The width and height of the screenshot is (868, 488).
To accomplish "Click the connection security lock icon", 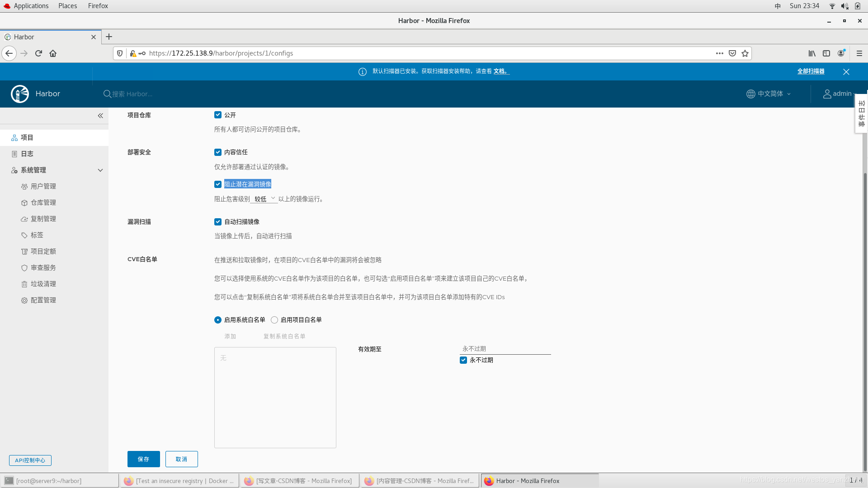I will [x=133, y=53].
